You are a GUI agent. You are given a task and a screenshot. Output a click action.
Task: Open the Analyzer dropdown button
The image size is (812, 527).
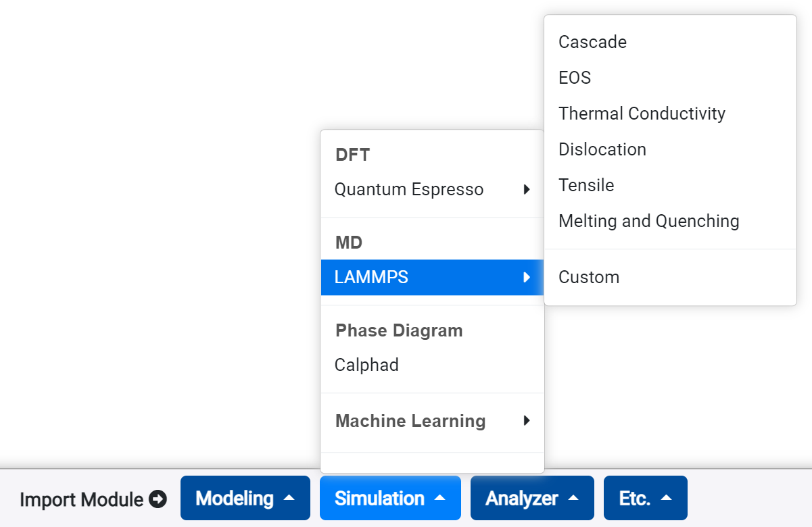pyautogui.click(x=532, y=499)
